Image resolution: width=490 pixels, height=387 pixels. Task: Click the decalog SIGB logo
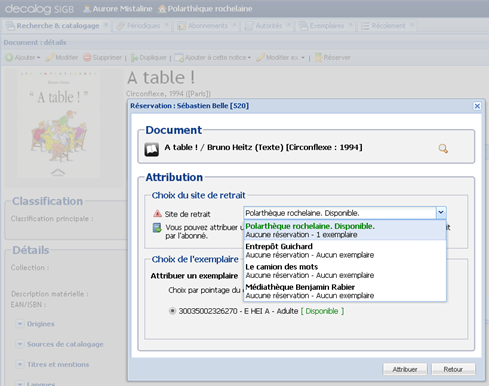tap(39, 9)
